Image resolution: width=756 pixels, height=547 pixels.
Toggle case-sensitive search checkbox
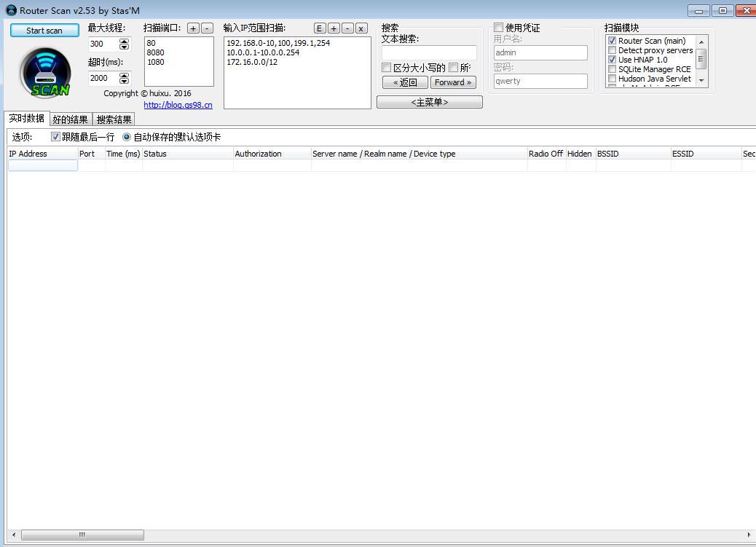(x=386, y=68)
